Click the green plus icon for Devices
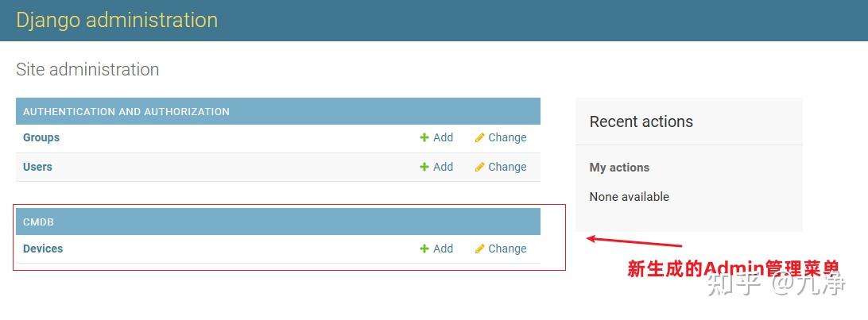 tap(424, 249)
